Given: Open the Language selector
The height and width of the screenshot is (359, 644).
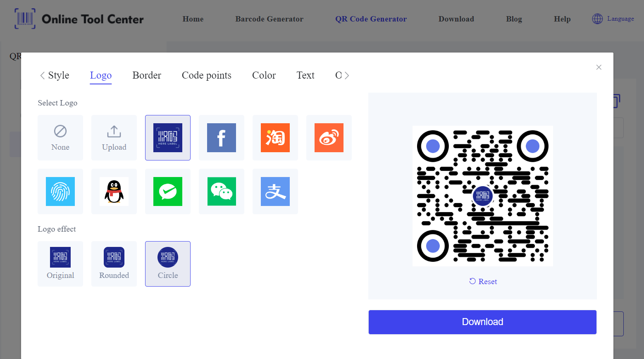Looking at the screenshot, I should point(613,19).
